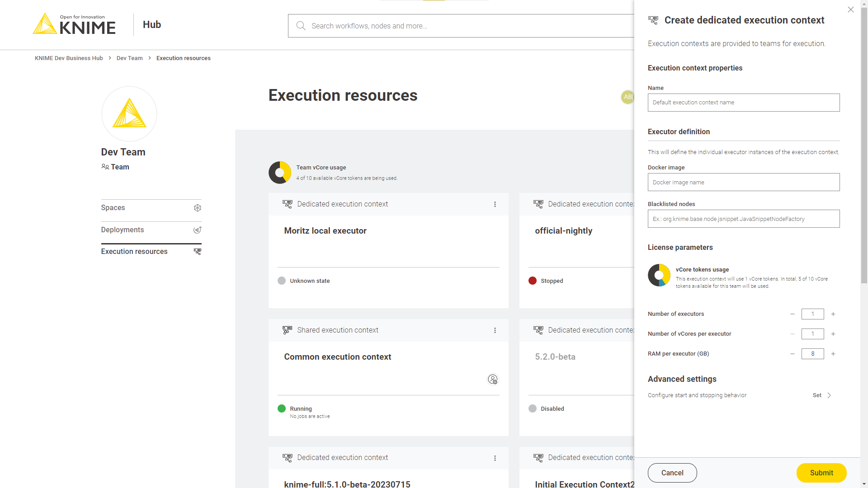Screen dimensions: 868x488
Task: Click the green Running status indicator
Action: point(282,408)
